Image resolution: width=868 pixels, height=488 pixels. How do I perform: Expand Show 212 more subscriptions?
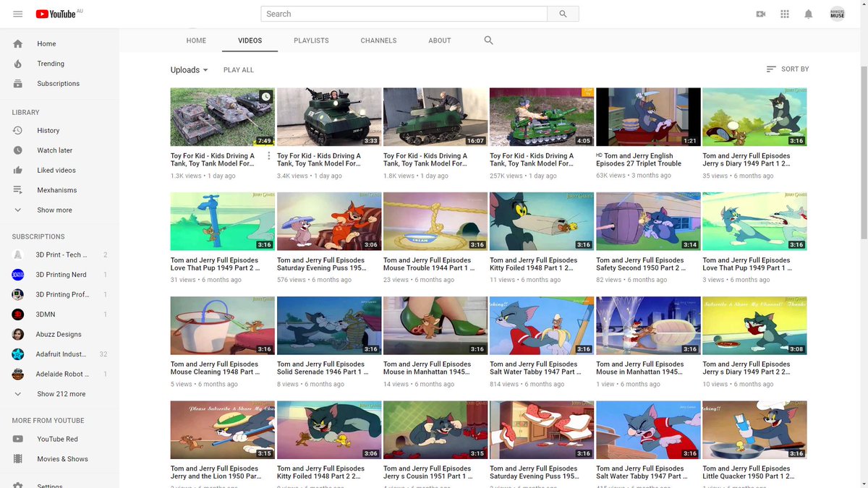(59, 394)
